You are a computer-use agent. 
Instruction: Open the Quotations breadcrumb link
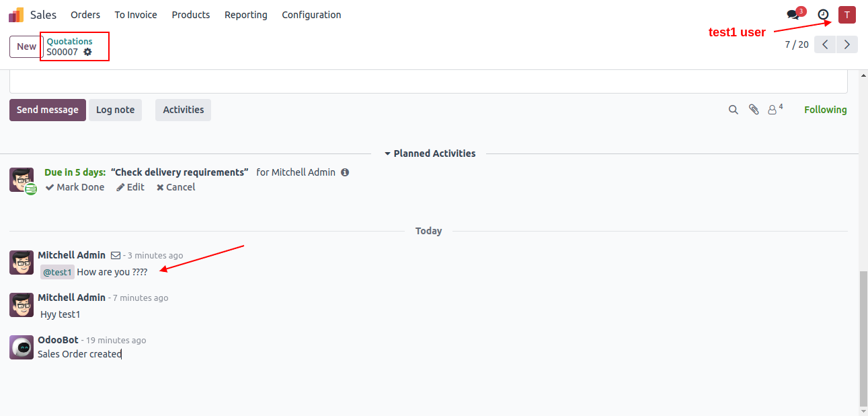click(x=69, y=41)
